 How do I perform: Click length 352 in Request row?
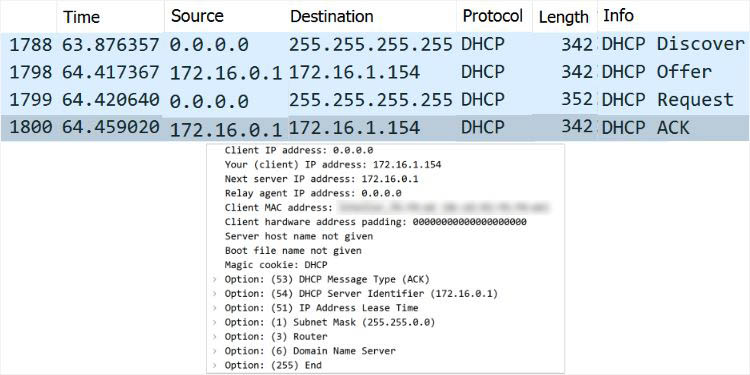pyautogui.click(x=577, y=99)
